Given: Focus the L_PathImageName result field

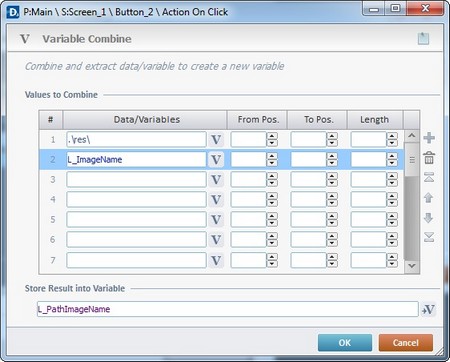Looking at the screenshot, I should (x=228, y=309).
